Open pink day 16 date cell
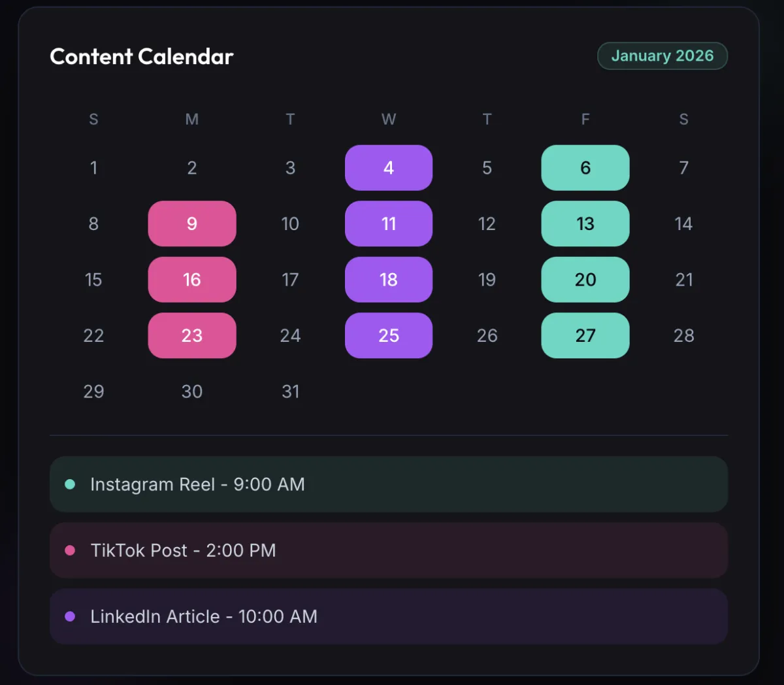 click(192, 280)
